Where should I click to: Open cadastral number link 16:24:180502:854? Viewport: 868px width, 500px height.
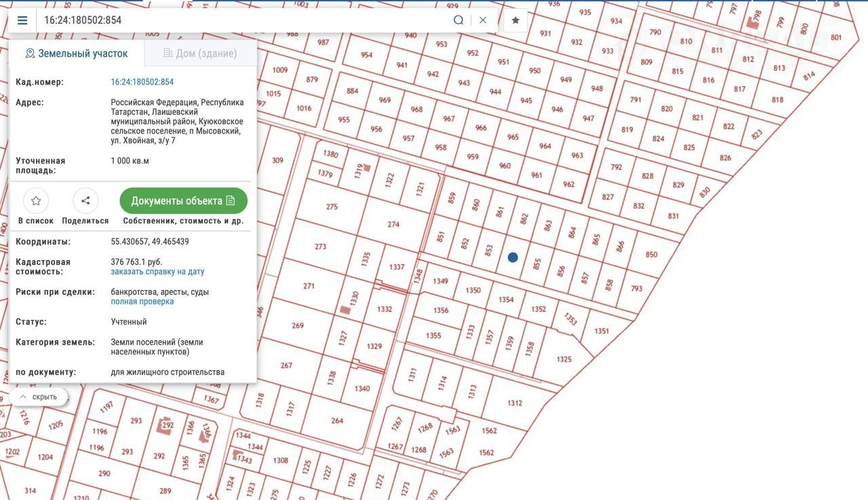point(142,82)
